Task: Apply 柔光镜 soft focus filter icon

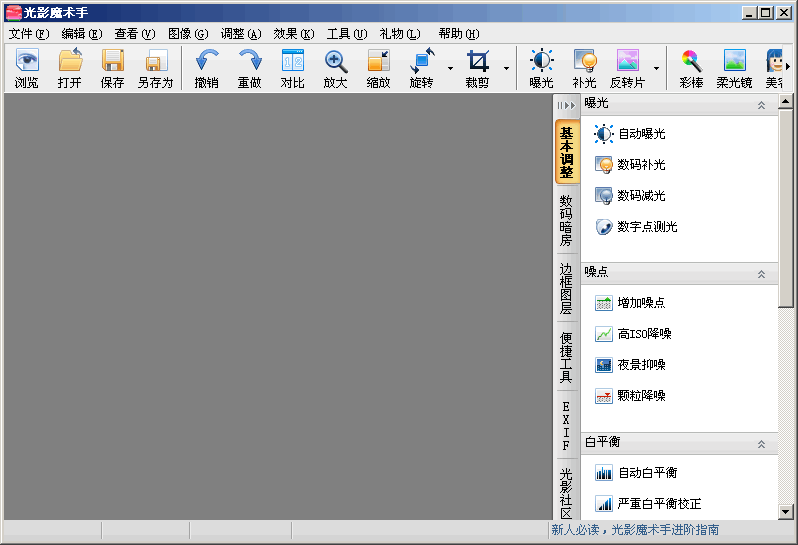Action: tap(734, 68)
